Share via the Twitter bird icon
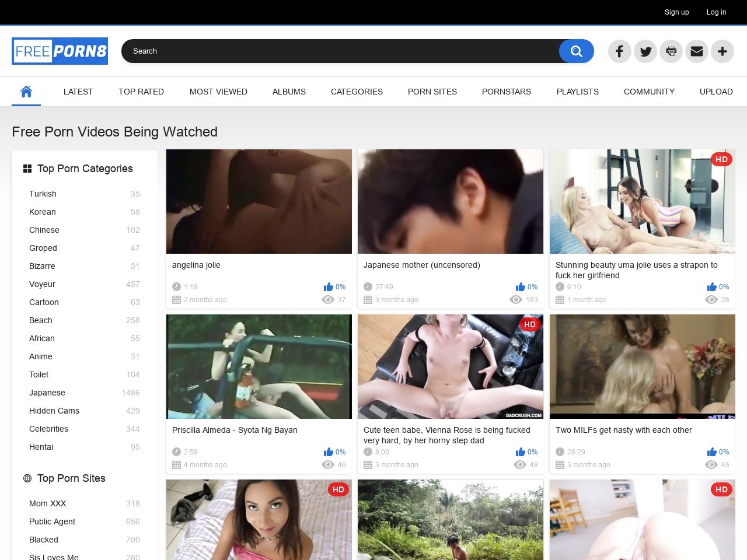 645,51
